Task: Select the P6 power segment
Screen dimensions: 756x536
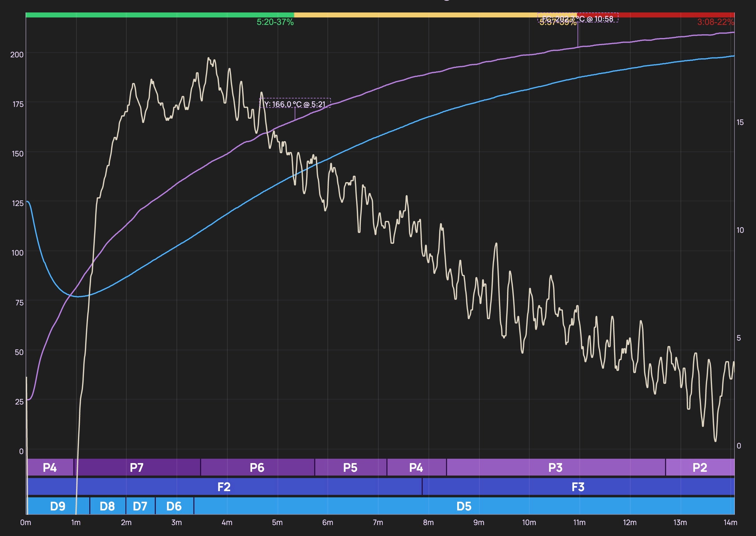Action: point(258,467)
